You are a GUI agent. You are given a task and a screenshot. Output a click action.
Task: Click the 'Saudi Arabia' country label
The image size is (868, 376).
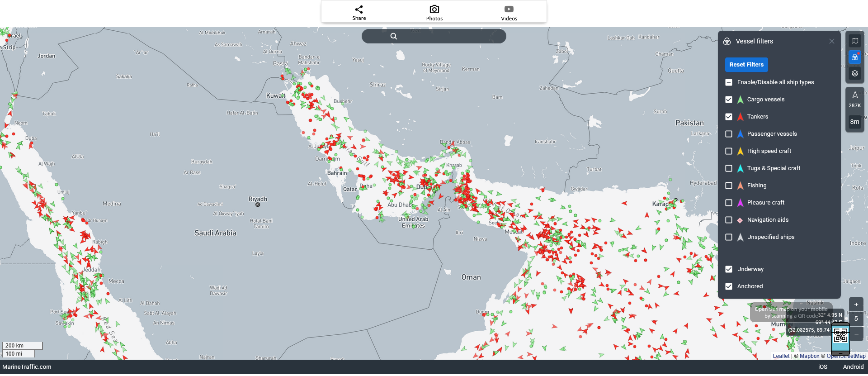[x=215, y=233]
